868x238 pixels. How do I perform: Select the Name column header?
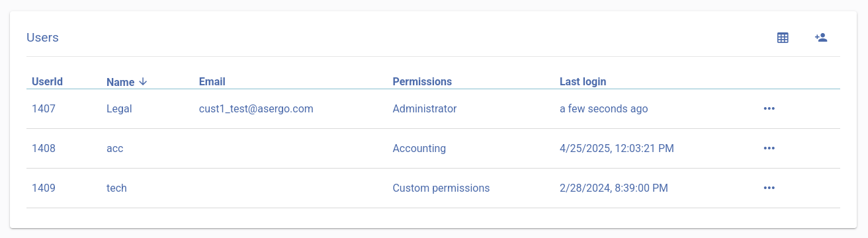120,82
